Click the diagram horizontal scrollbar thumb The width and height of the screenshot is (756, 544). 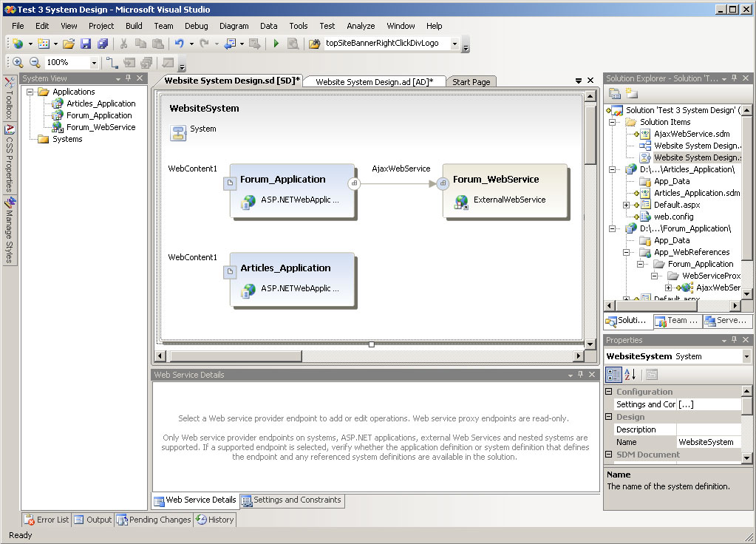[x=236, y=356]
